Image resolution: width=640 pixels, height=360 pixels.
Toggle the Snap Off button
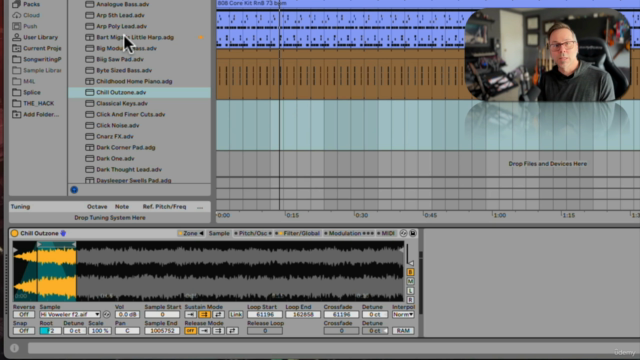tap(24, 331)
